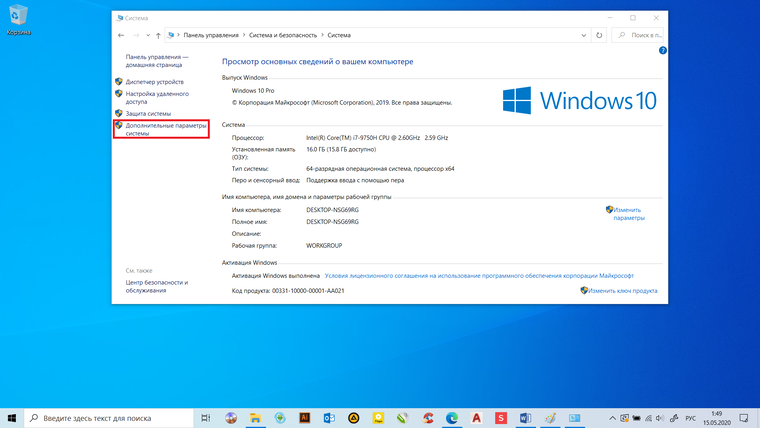Open the Action Center notifications icon
760x428 pixels.
tap(744, 418)
